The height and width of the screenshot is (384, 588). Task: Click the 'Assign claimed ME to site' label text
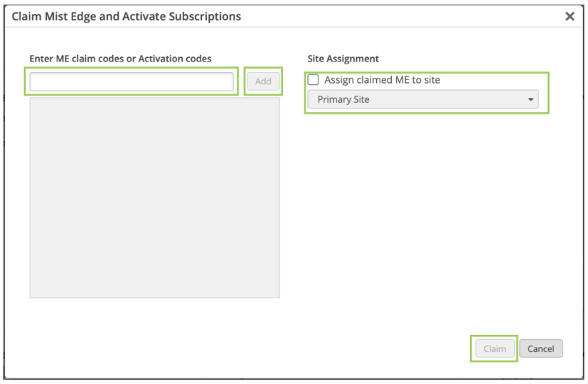pos(382,80)
